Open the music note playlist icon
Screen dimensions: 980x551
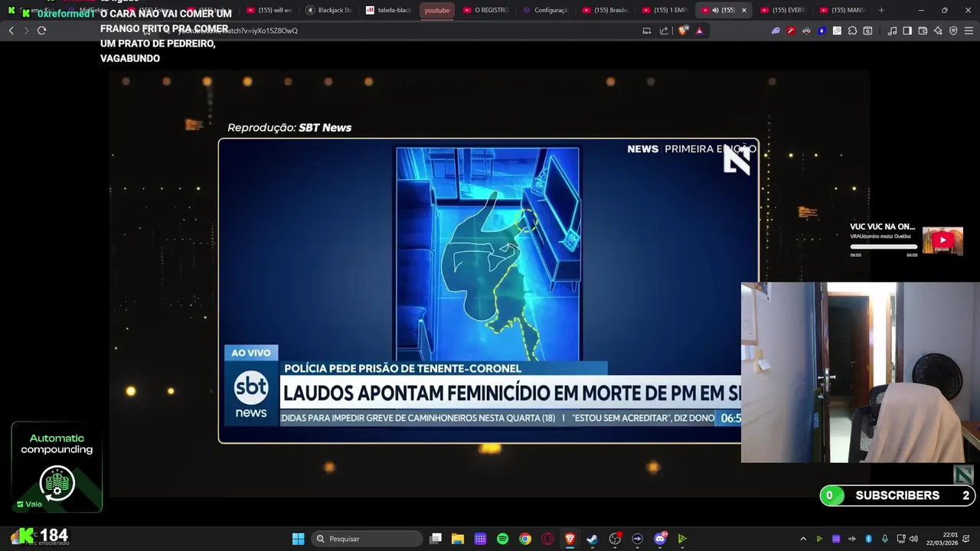(892, 31)
